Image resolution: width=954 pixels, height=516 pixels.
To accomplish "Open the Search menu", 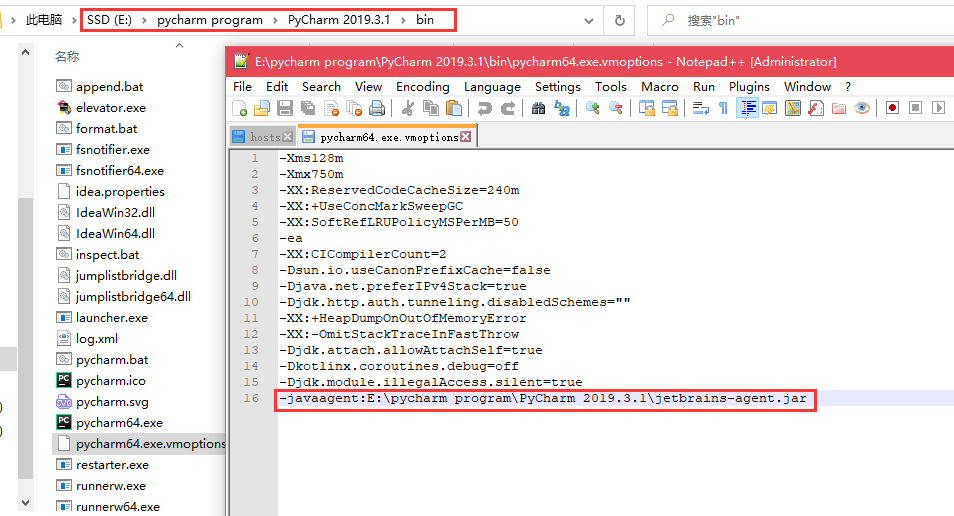I will tap(321, 86).
